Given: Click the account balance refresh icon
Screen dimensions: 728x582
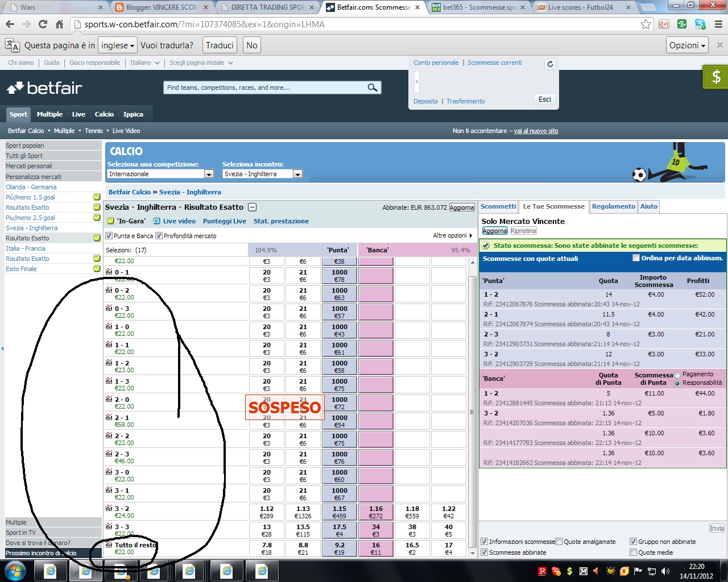Looking at the screenshot, I should coord(550,64).
